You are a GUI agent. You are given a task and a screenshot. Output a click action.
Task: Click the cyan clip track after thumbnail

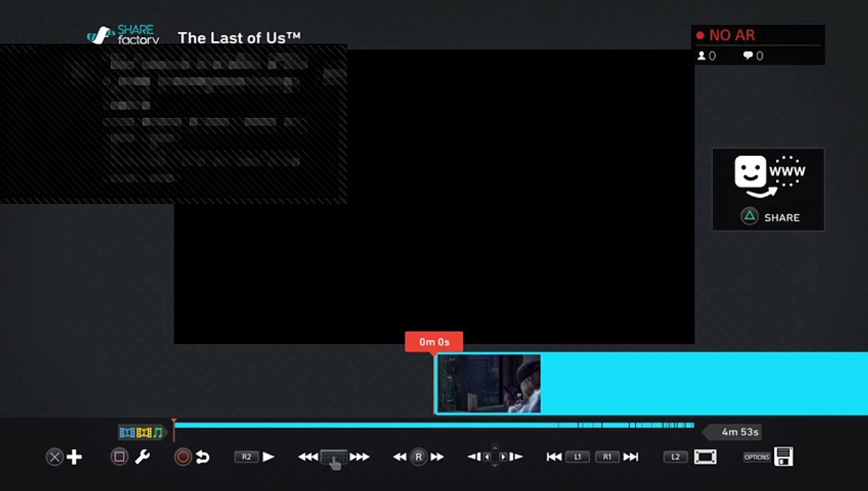[704, 383]
